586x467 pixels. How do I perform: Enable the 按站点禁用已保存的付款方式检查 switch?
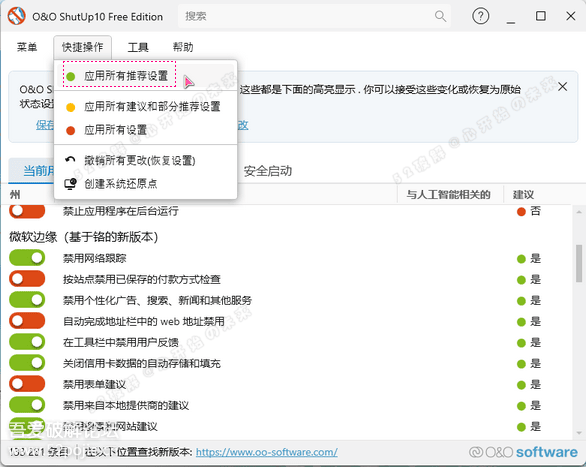pos(27,279)
